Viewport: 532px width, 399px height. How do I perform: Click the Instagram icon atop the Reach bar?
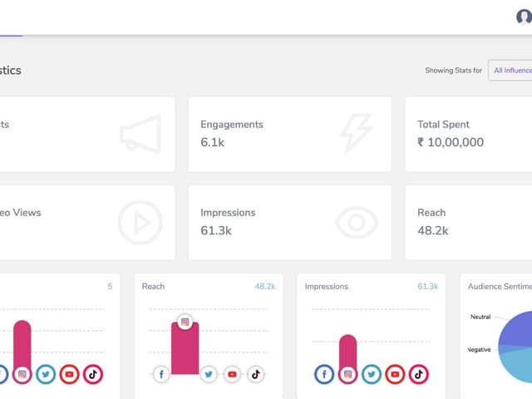pos(185,322)
